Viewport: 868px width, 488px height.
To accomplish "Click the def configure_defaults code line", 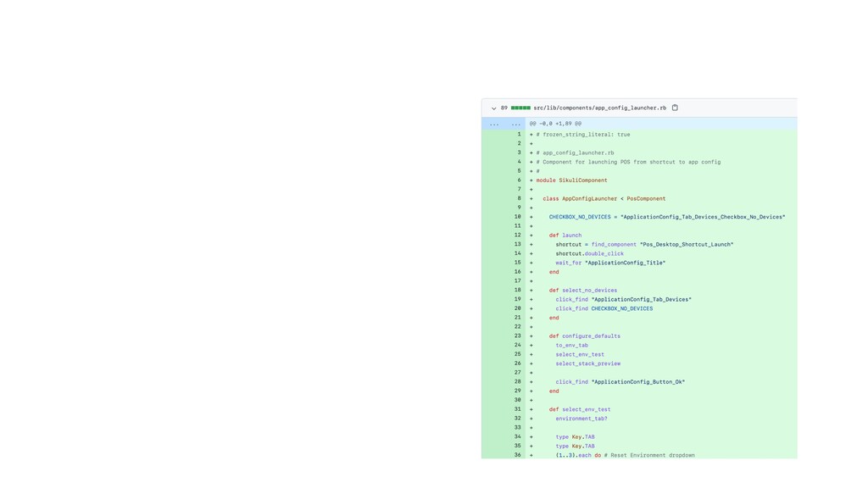I will tap(585, 335).
